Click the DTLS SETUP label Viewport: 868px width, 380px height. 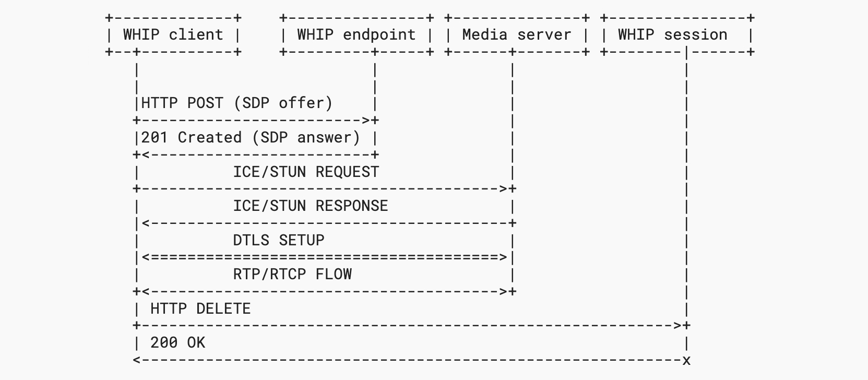[x=278, y=241]
